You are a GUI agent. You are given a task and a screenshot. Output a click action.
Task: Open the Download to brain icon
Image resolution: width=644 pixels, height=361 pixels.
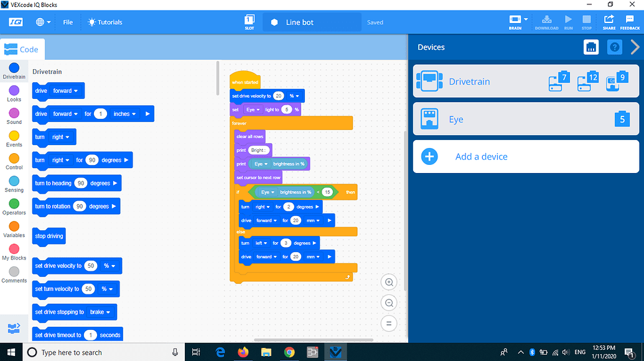[x=546, y=21]
